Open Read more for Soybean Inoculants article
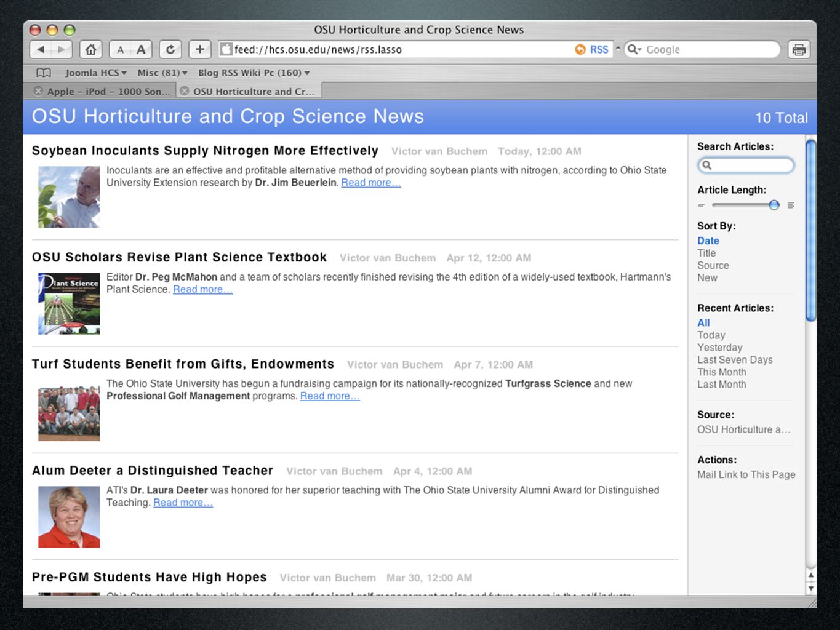The width and height of the screenshot is (840, 630). point(371,183)
